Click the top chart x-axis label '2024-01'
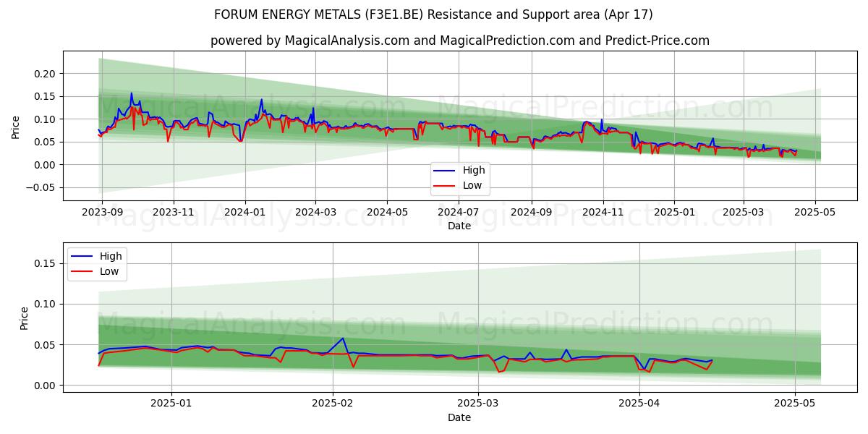Viewport: 868px width, 434px height. click(x=244, y=212)
